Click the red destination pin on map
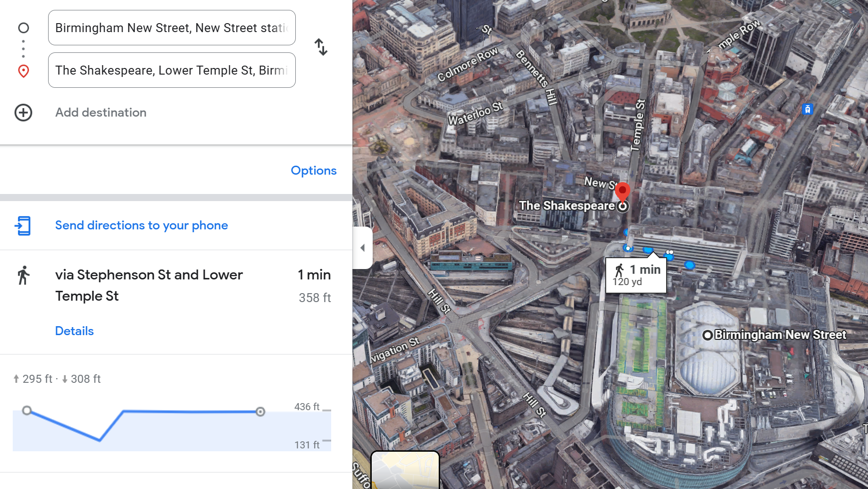 622,192
